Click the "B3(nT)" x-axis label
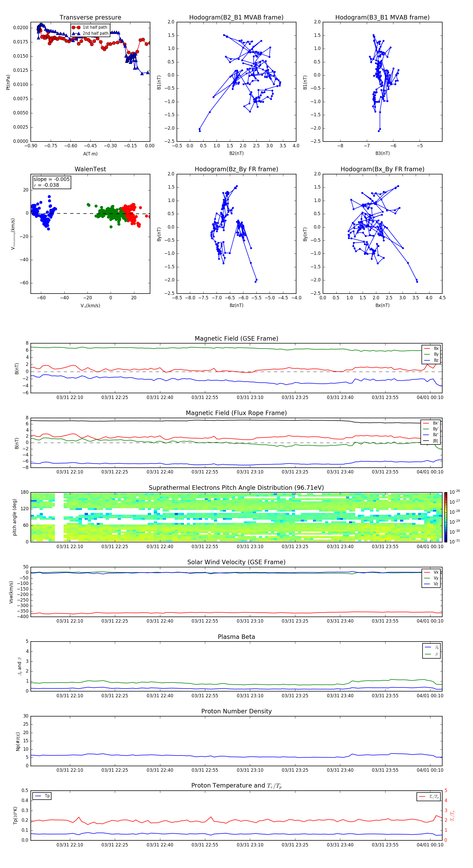 382,153
